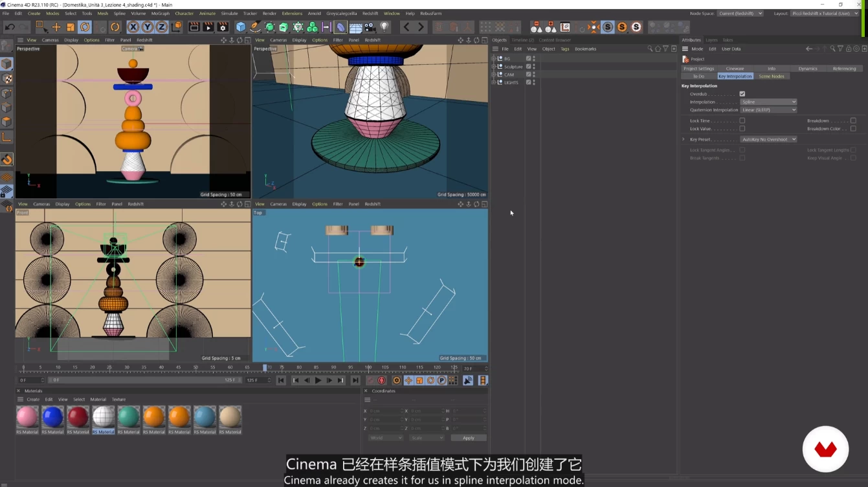868x487 pixels.
Task: Enable the Breakdown checkbox
Action: 853,121
